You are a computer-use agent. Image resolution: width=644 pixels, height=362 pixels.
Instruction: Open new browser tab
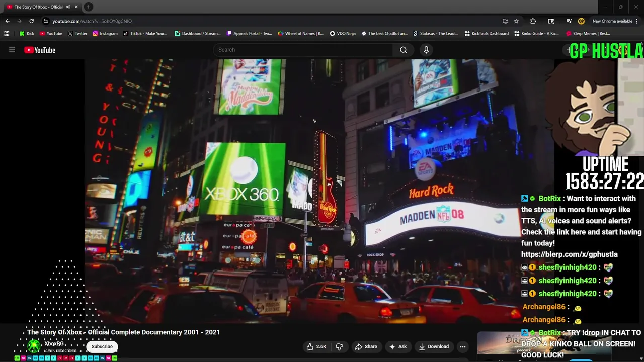88,7
